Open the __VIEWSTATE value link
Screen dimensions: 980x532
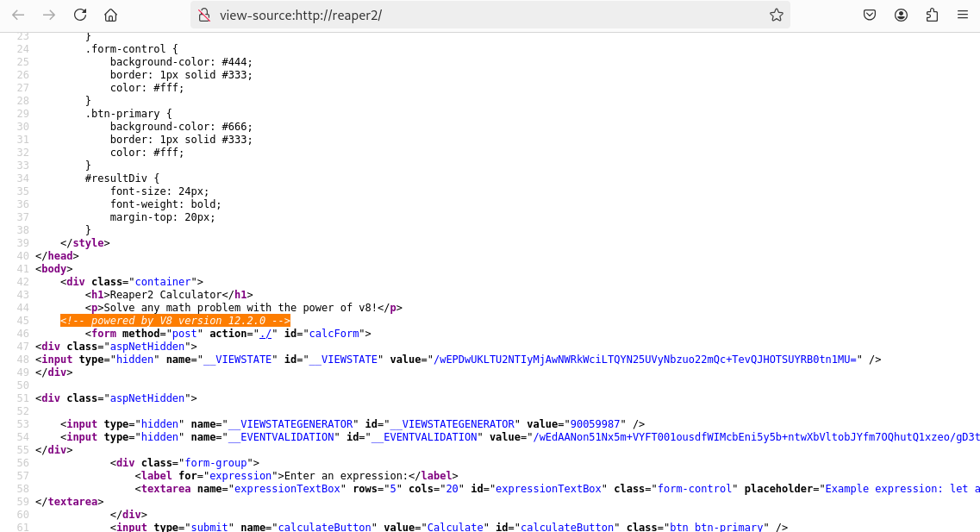645,360
